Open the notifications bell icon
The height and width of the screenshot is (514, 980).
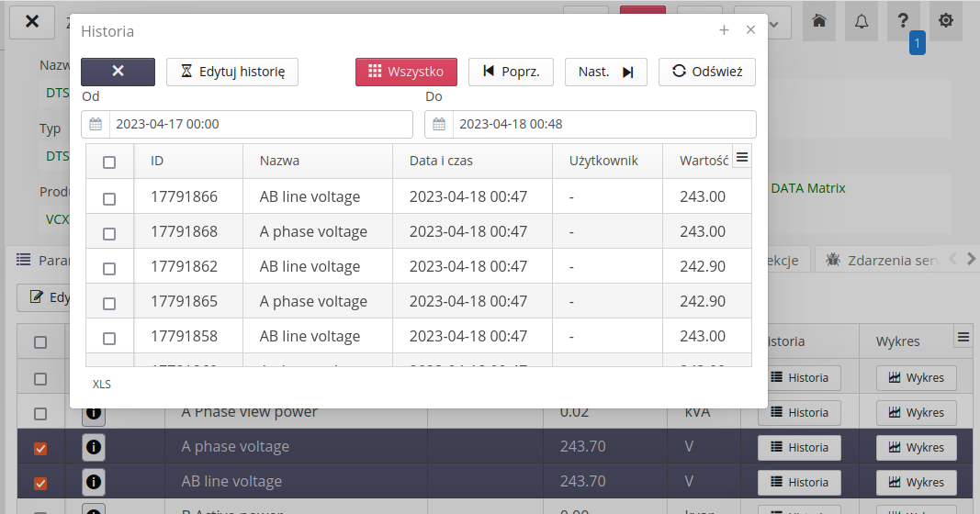coord(862,22)
